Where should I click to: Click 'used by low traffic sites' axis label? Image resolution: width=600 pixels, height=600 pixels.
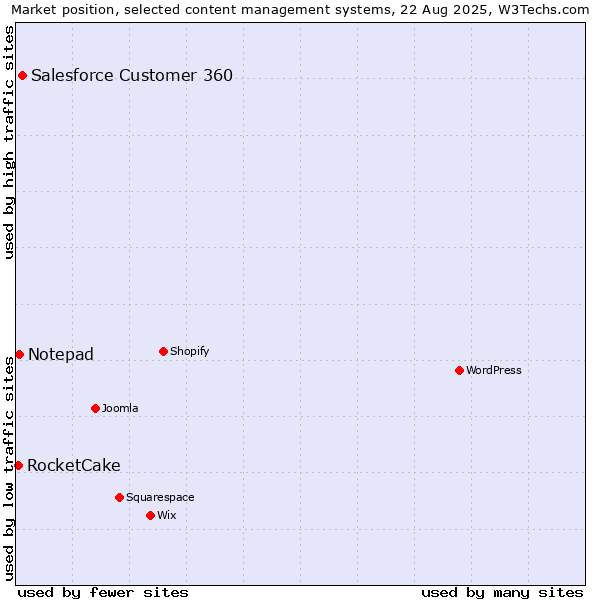pyautogui.click(x=8, y=469)
